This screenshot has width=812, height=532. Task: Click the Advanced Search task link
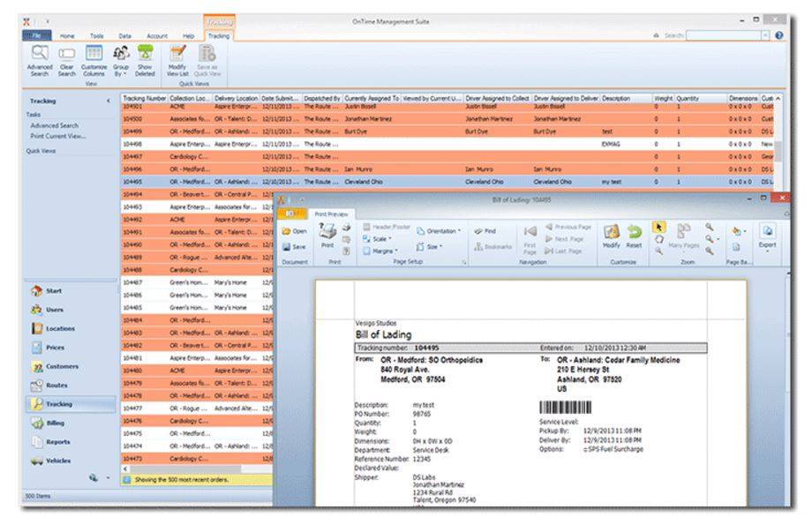click(x=55, y=126)
